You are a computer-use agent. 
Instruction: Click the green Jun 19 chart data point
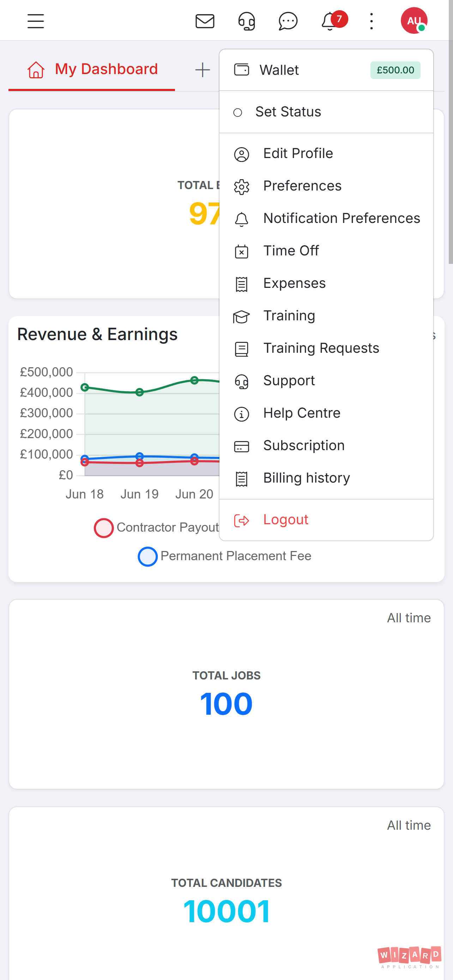(140, 392)
